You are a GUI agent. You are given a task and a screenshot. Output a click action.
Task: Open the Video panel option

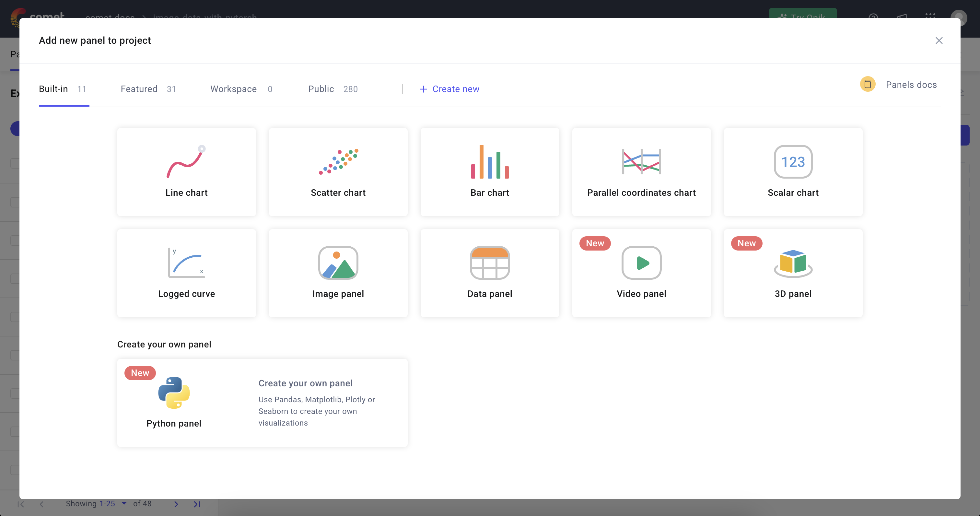coord(641,273)
